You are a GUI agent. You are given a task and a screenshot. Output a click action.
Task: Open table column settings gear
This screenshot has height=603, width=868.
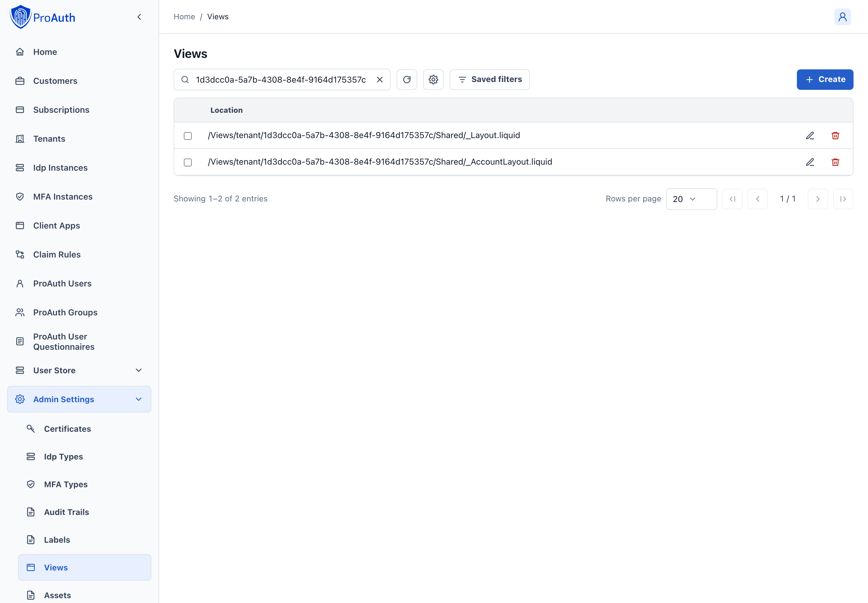point(433,80)
